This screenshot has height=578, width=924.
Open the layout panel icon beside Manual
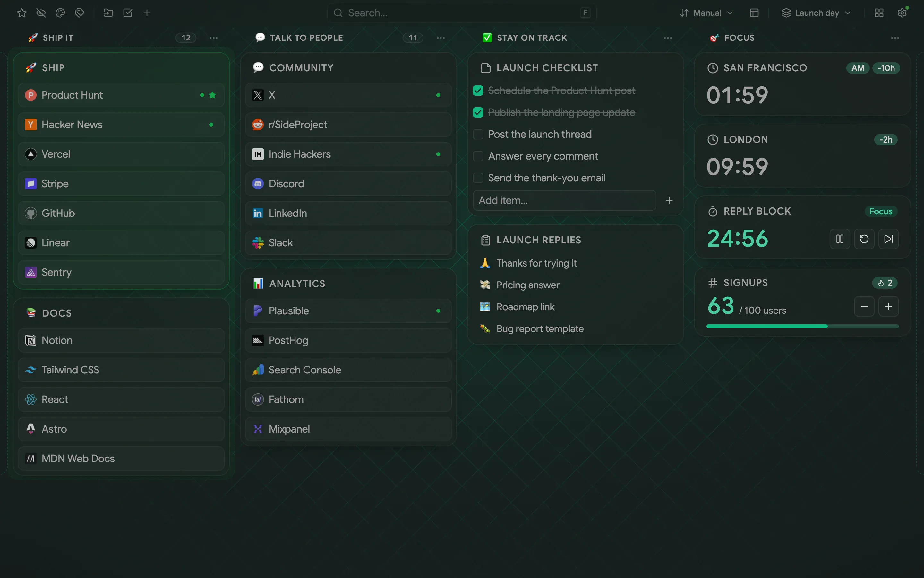click(754, 13)
